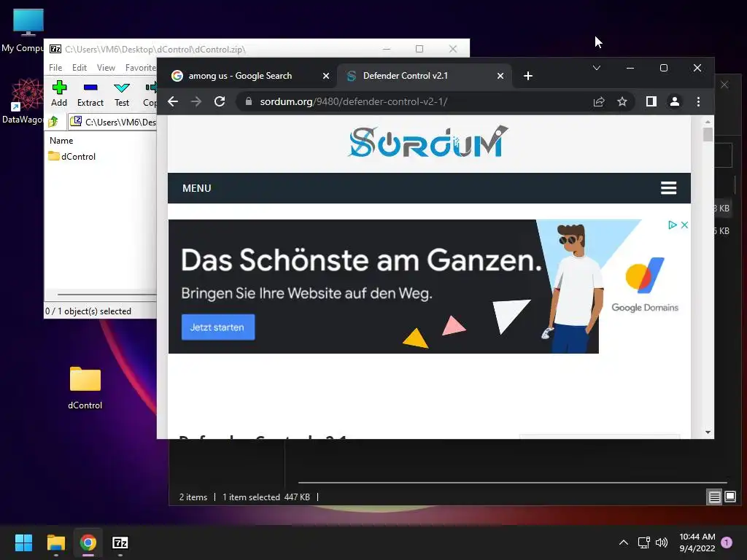
Task: Open Chrome side panel
Action: [x=651, y=101]
